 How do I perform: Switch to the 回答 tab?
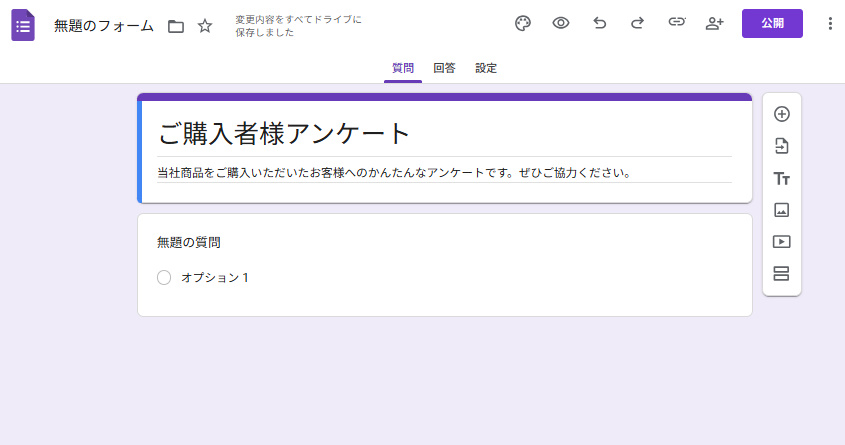click(444, 68)
